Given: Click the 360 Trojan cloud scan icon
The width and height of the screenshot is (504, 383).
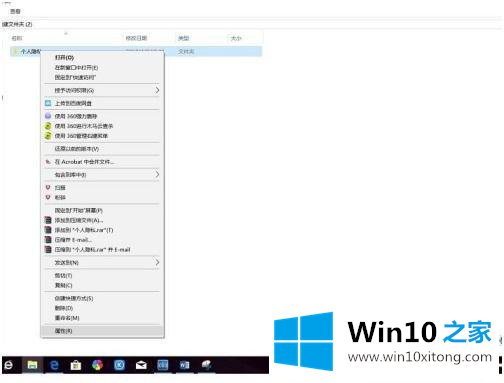Looking at the screenshot, I should [x=48, y=126].
